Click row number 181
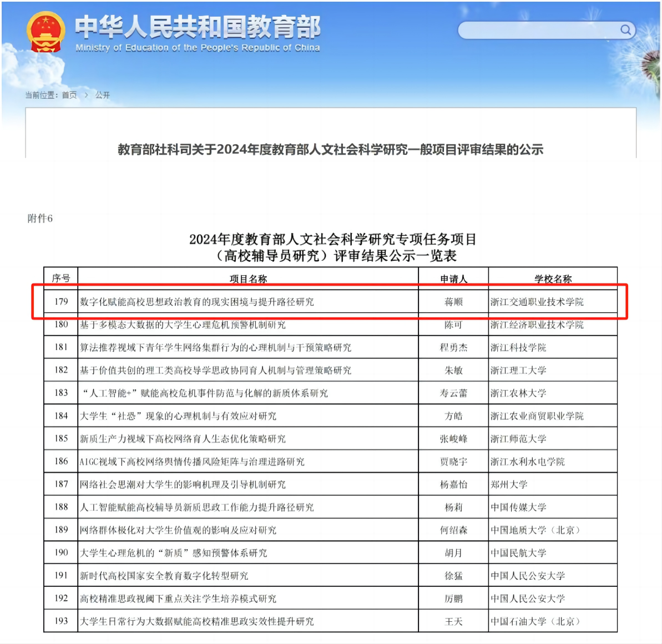Screen dimensions: 662x644 pyautogui.click(x=61, y=347)
